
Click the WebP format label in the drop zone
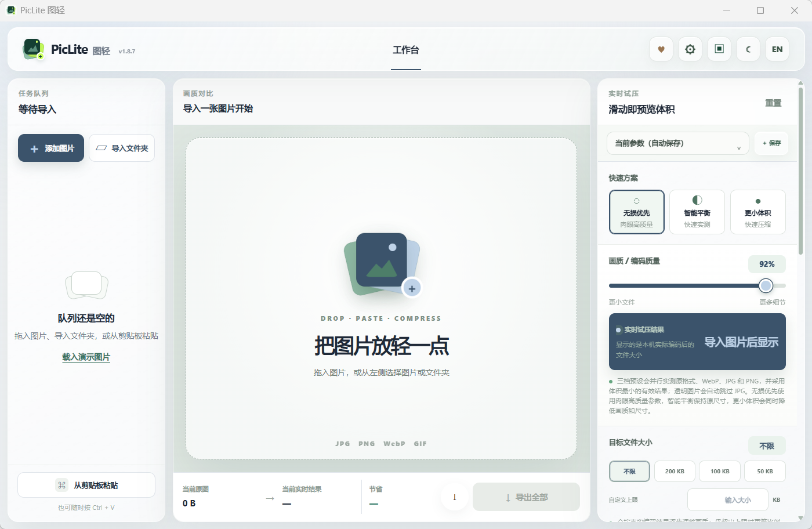tap(394, 444)
